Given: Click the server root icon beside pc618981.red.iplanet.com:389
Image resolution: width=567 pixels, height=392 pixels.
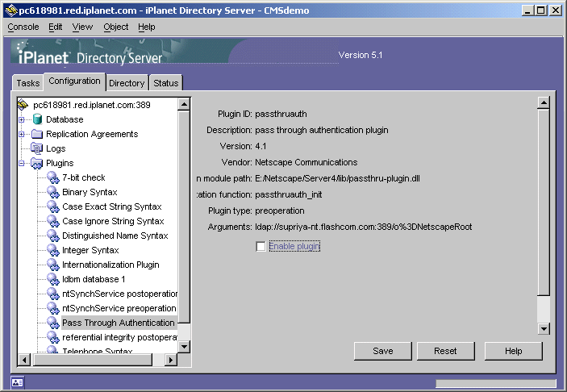Looking at the screenshot, I should pos(23,105).
